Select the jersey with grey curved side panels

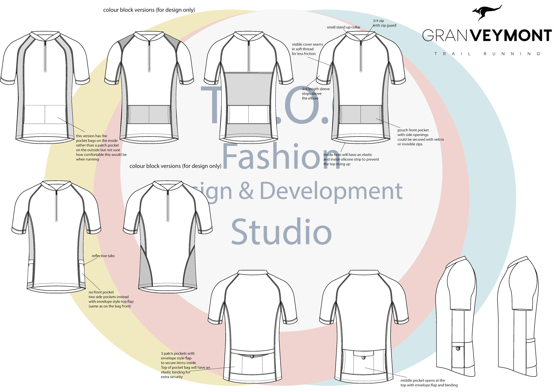[168, 236]
